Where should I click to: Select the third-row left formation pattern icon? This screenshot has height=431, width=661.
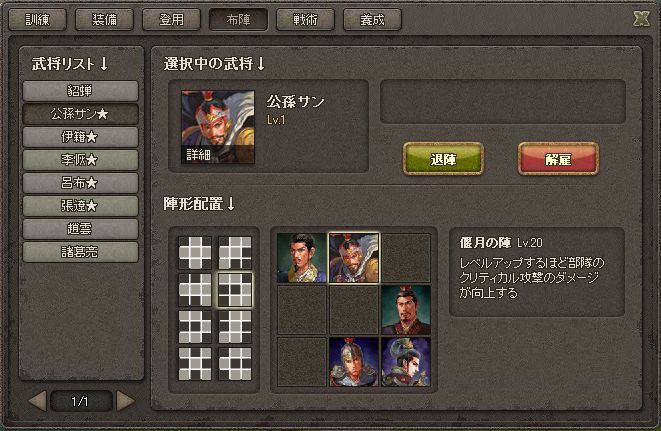tap(195, 327)
